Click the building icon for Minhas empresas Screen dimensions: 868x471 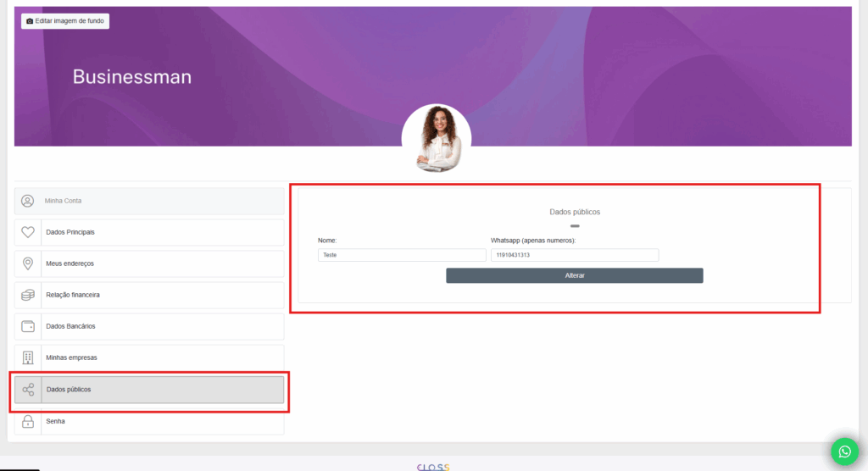(x=28, y=357)
